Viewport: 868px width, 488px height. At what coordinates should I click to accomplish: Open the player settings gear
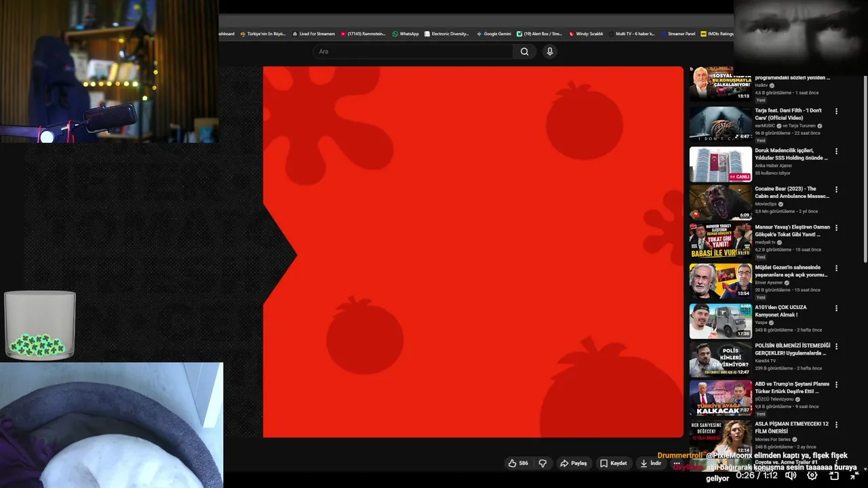tap(812, 476)
